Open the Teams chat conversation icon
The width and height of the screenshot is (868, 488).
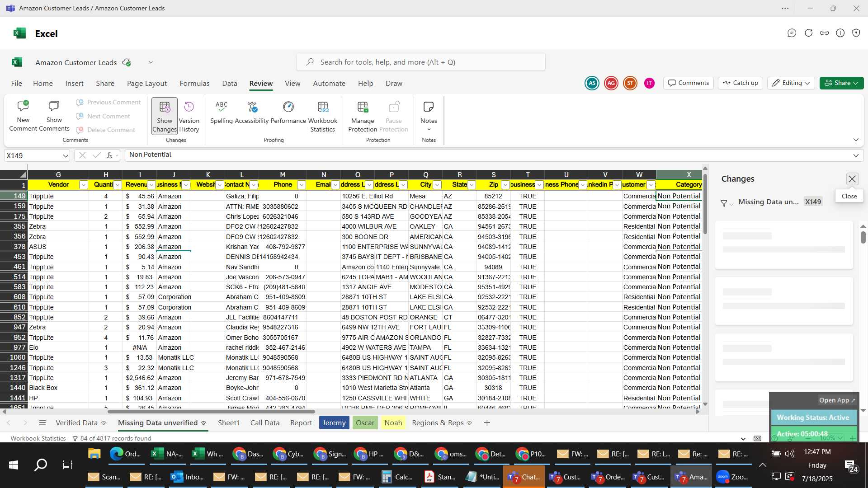click(x=792, y=33)
